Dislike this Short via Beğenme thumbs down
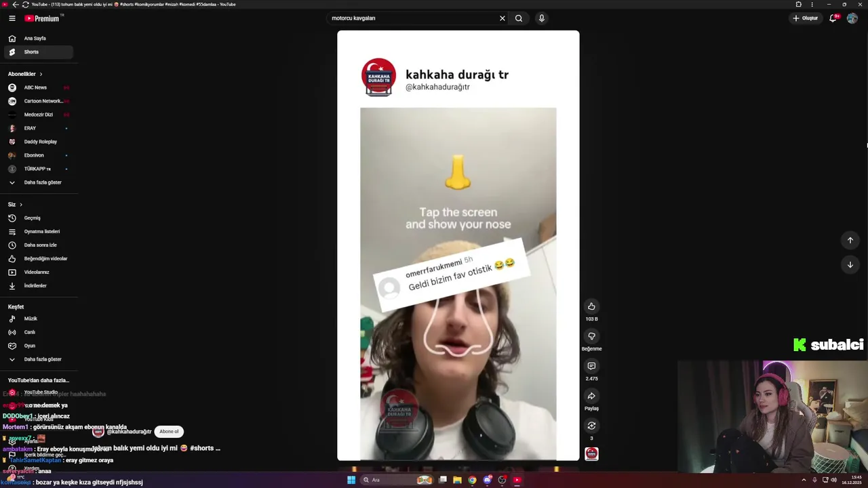Screen dimensions: 868x488 (x=591, y=336)
